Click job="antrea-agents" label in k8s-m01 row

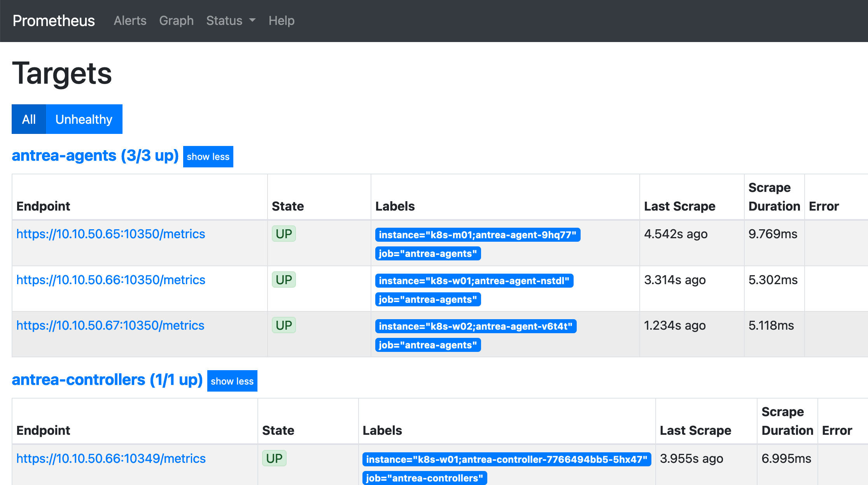click(x=428, y=253)
